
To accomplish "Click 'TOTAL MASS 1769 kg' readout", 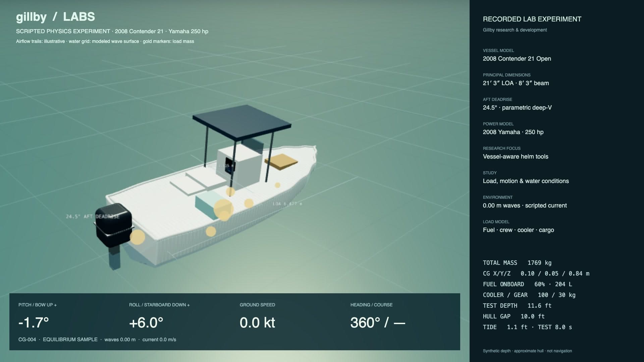I will tap(517, 263).
